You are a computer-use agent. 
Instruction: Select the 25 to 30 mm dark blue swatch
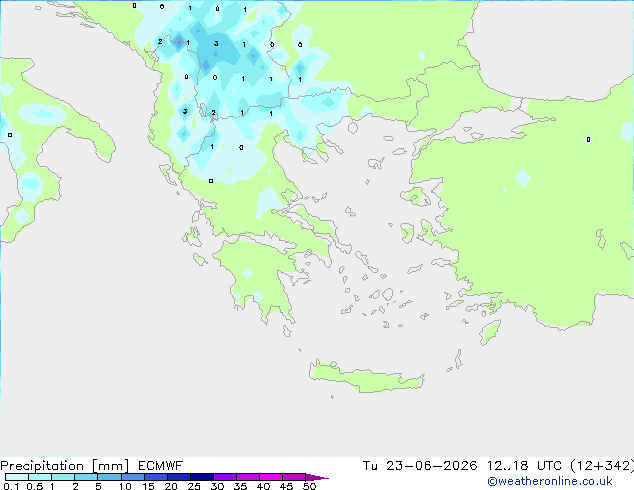tap(202, 477)
